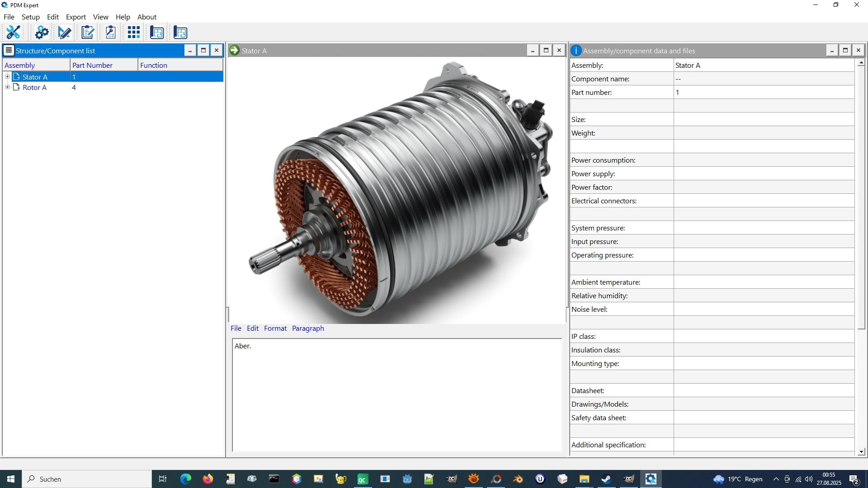Click the blue info icon in data panel
Image resolution: width=868 pixels, height=488 pixels.
(x=576, y=51)
